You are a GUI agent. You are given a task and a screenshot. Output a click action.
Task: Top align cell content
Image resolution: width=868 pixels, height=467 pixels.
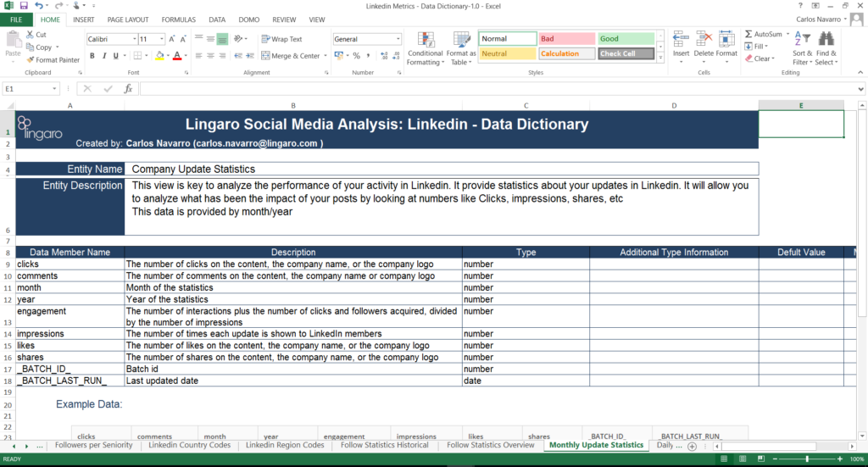pyautogui.click(x=198, y=39)
